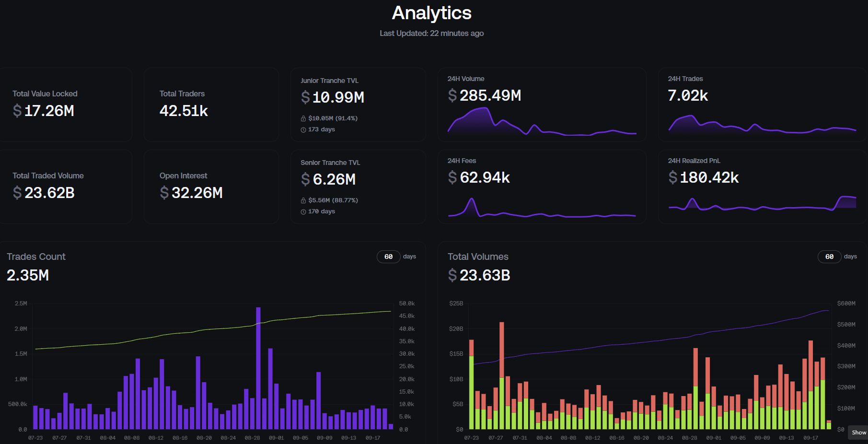Click the Show button at bottom right

click(858, 432)
